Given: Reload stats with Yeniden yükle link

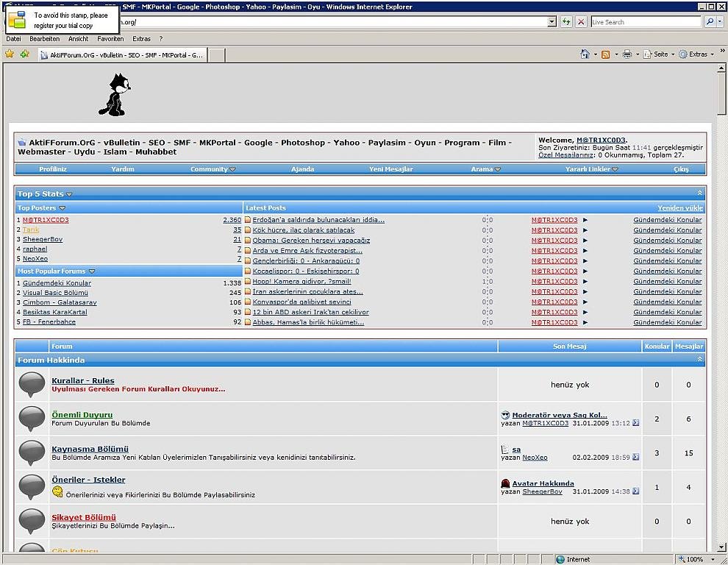Looking at the screenshot, I should coord(680,208).
